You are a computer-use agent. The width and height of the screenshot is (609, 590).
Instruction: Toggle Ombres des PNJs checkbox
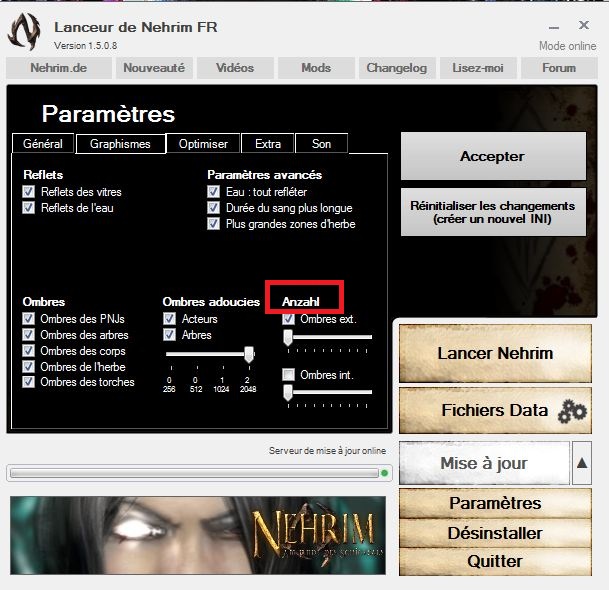(x=28, y=318)
